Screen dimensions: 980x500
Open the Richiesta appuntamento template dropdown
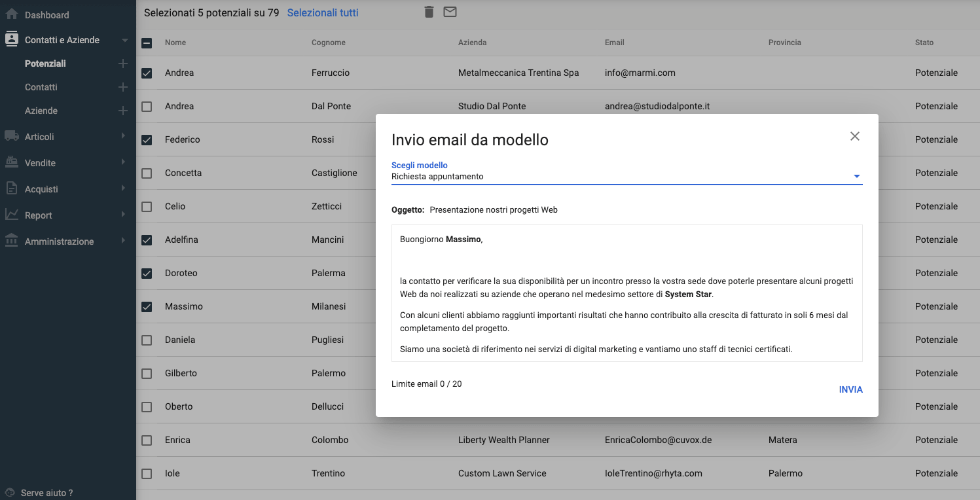tap(856, 176)
